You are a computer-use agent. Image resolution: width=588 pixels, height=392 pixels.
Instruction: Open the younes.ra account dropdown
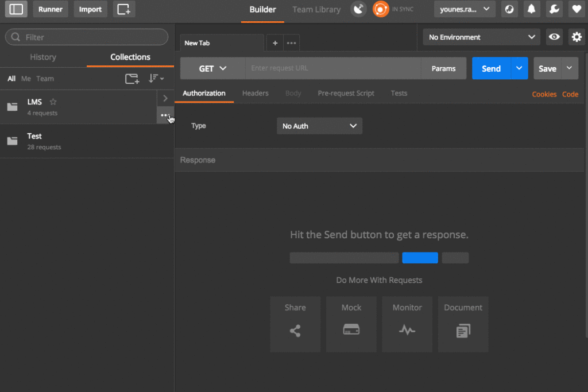(465, 9)
